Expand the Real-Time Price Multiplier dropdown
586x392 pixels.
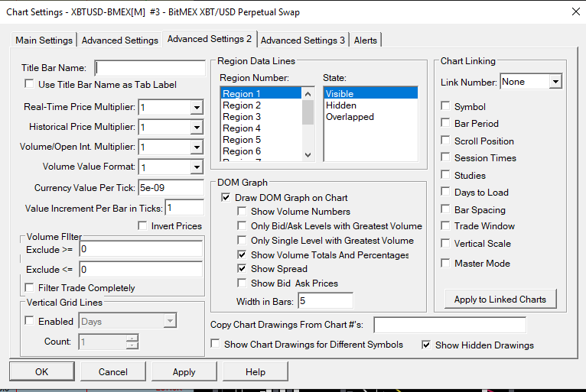click(x=197, y=108)
